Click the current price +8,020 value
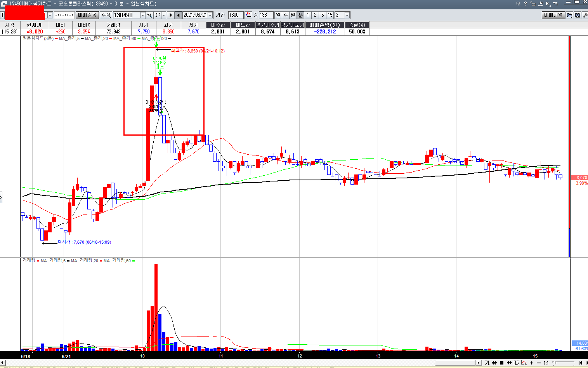 click(35, 31)
